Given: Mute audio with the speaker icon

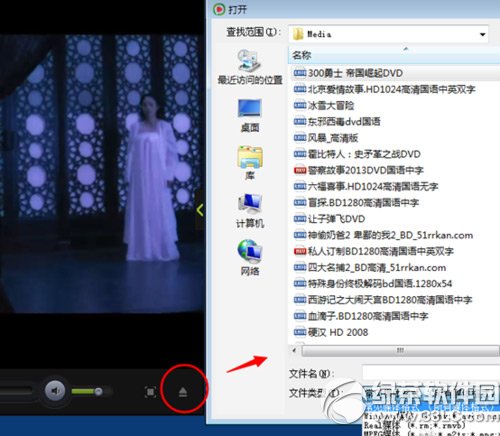Looking at the screenshot, I should [55, 391].
